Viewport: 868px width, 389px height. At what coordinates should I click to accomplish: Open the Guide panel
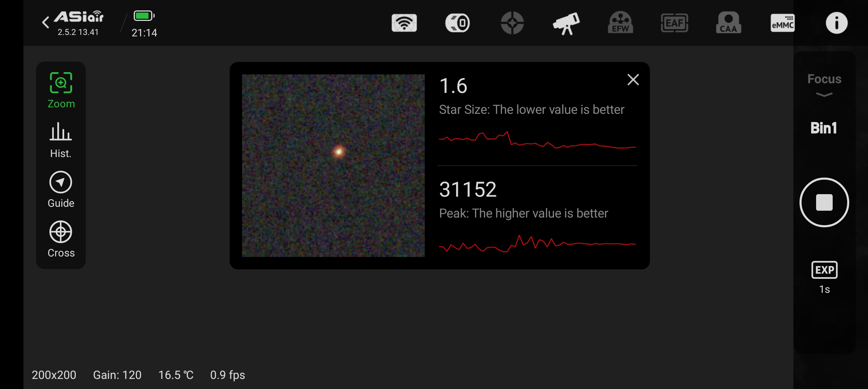coord(61,189)
